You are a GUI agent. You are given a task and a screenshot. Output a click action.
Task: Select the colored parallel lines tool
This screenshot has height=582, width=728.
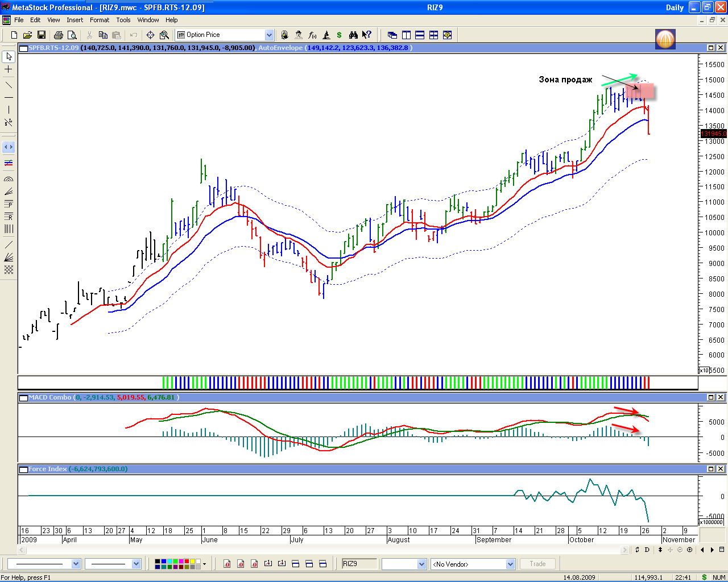9,163
